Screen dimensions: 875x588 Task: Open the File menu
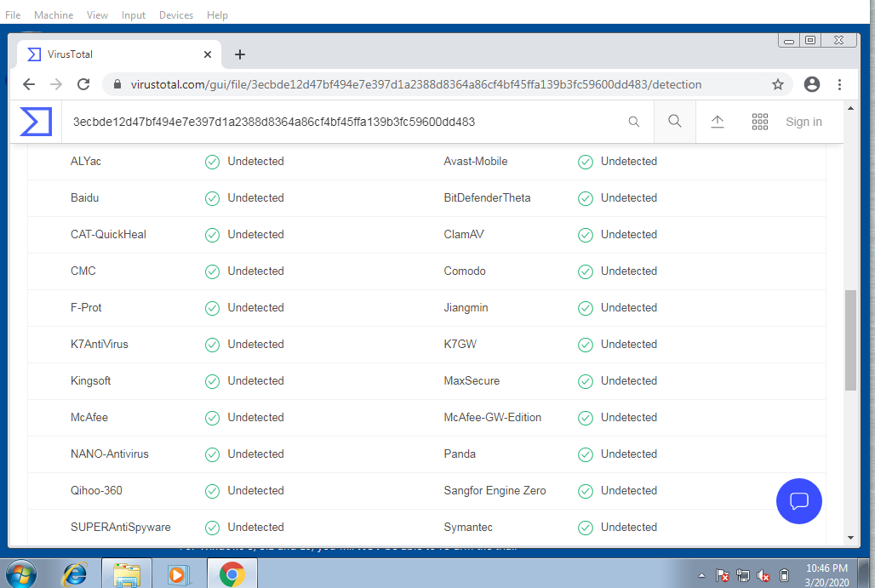[13, 15]
